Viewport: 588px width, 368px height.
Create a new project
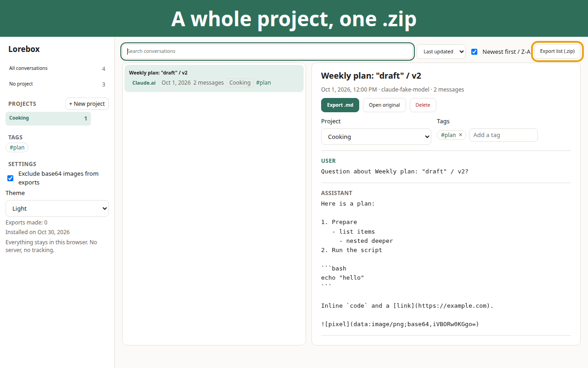tap(87, 103)
